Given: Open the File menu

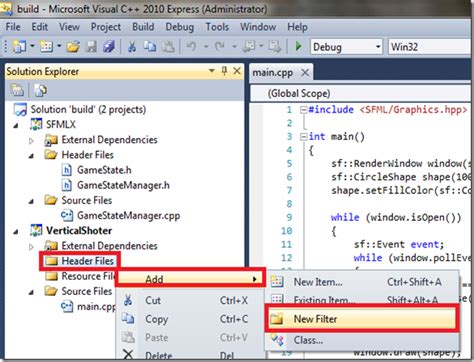Looking at the screenshot, I should point(13,27).
